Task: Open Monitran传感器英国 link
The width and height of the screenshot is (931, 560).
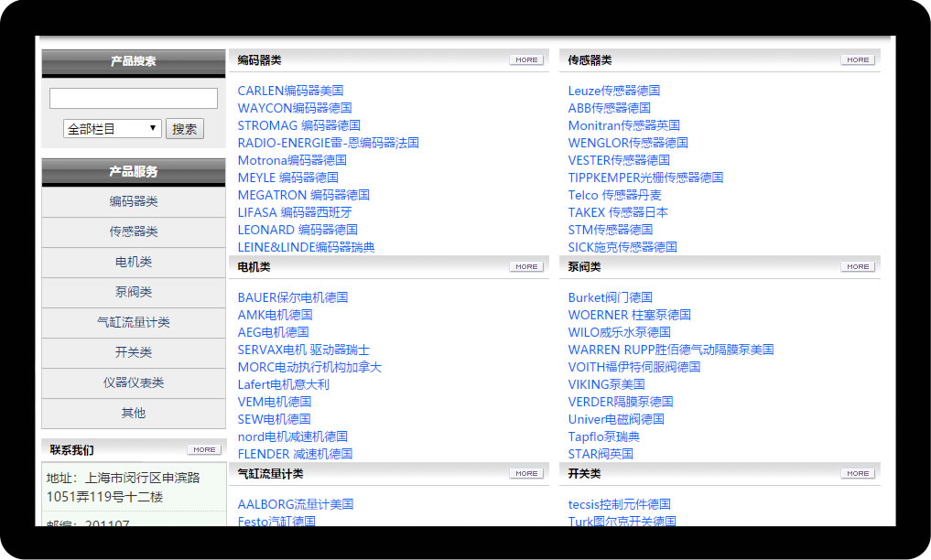Action: tap(624, 125)
